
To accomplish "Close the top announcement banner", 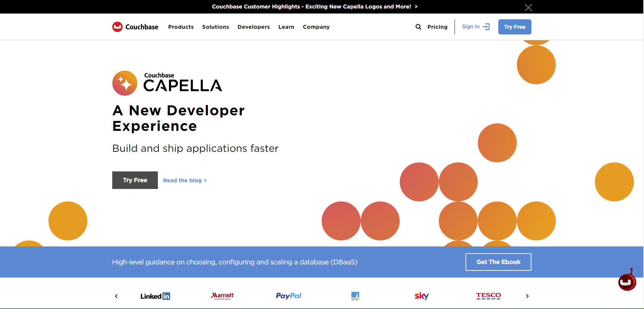I will point(528,7).
